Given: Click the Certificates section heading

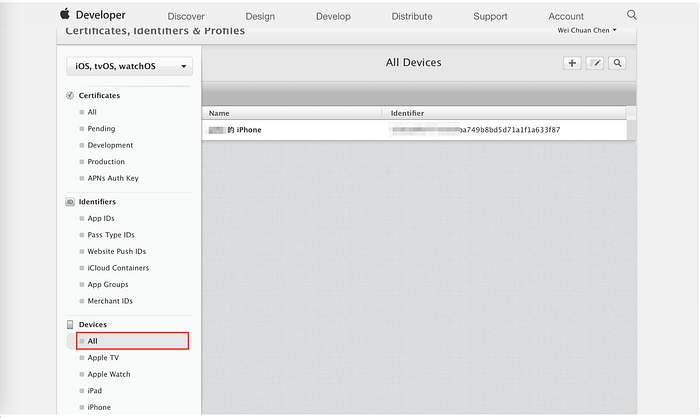Looking at the screenshot, I should [99, 96].
